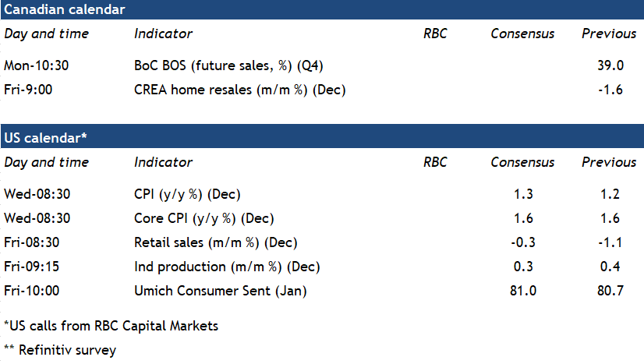Click the retail sales consensus value -0.3

point(522,242)
